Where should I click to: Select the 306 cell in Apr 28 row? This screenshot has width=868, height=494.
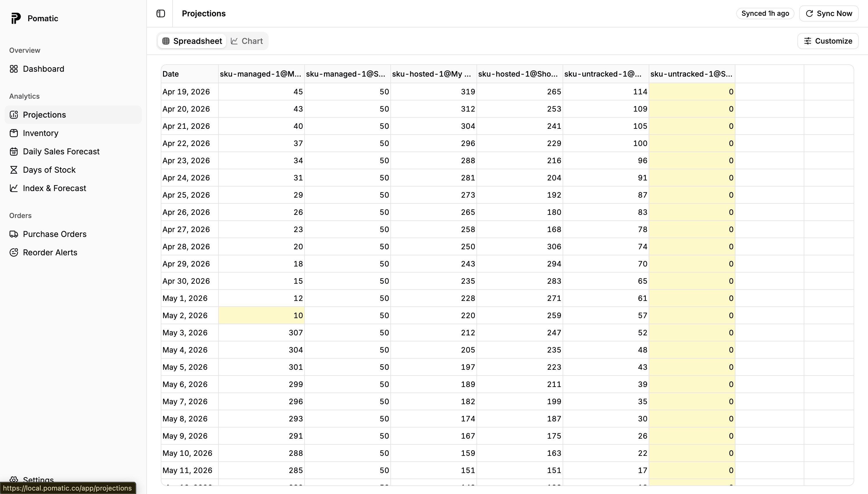point(520,247)
